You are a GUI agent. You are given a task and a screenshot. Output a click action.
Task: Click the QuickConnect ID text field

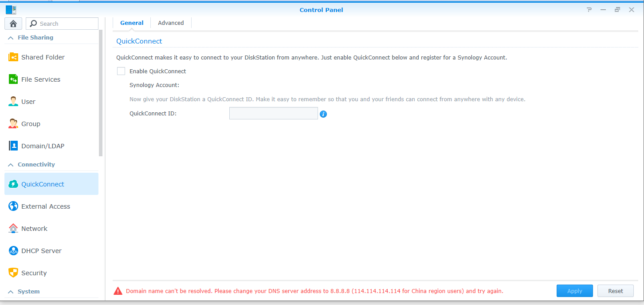point(274,113)
